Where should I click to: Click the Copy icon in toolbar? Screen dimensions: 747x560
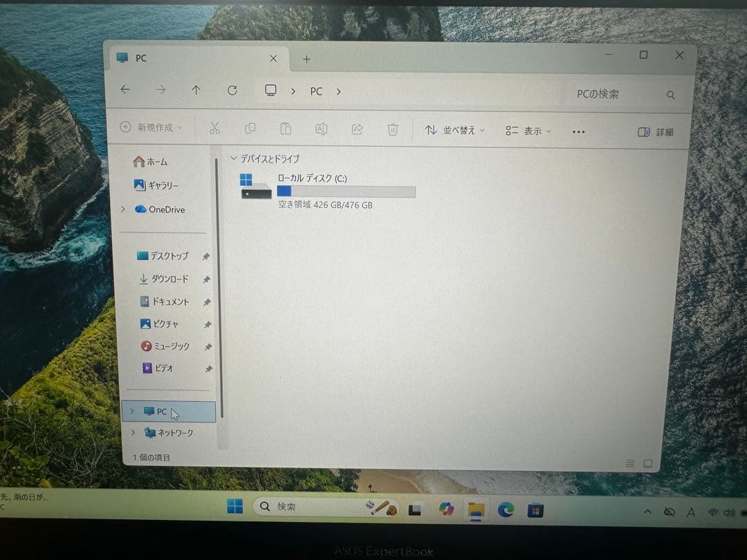[x=250, y=128]
